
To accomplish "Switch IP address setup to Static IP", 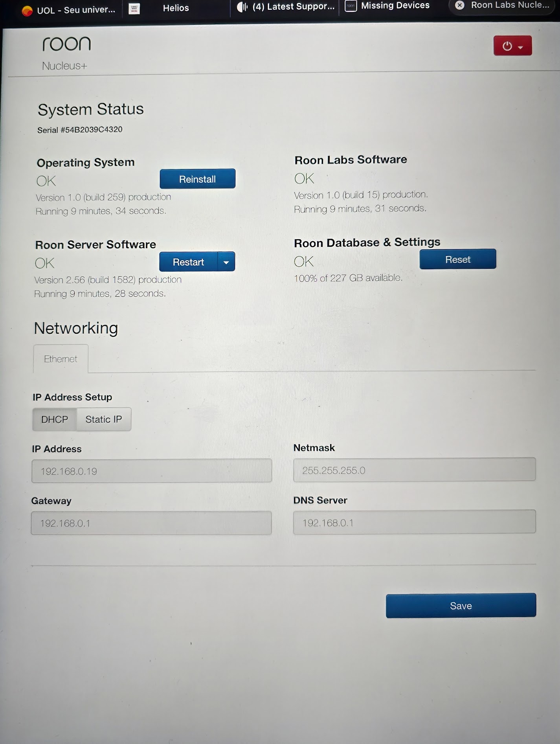I will (x=104, y=419).
